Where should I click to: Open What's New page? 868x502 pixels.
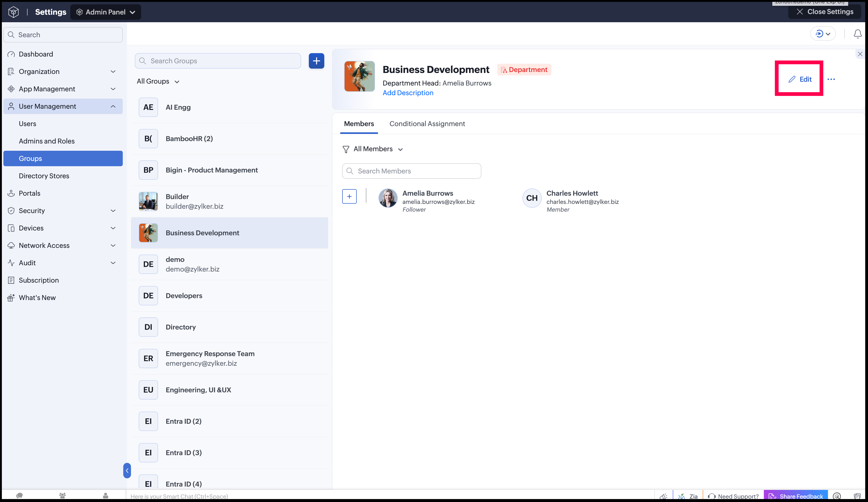point(63,297)
